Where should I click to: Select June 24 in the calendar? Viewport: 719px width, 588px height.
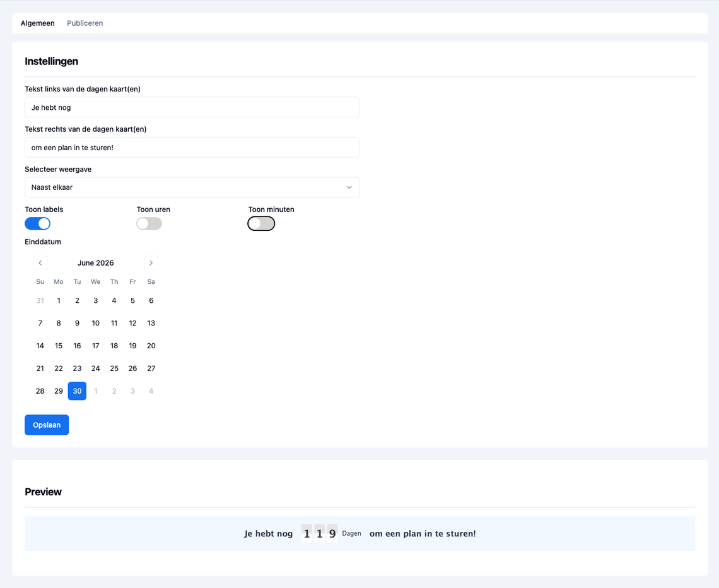click(x=95, y=368)
